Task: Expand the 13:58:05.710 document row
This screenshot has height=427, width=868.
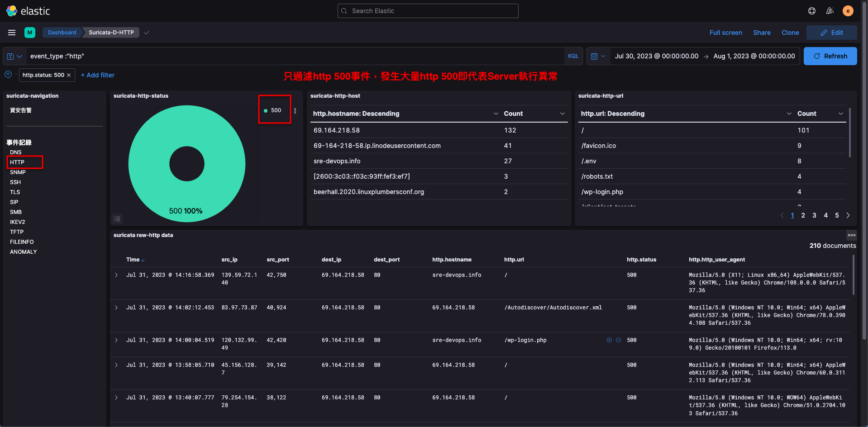Action: [116, 365]
